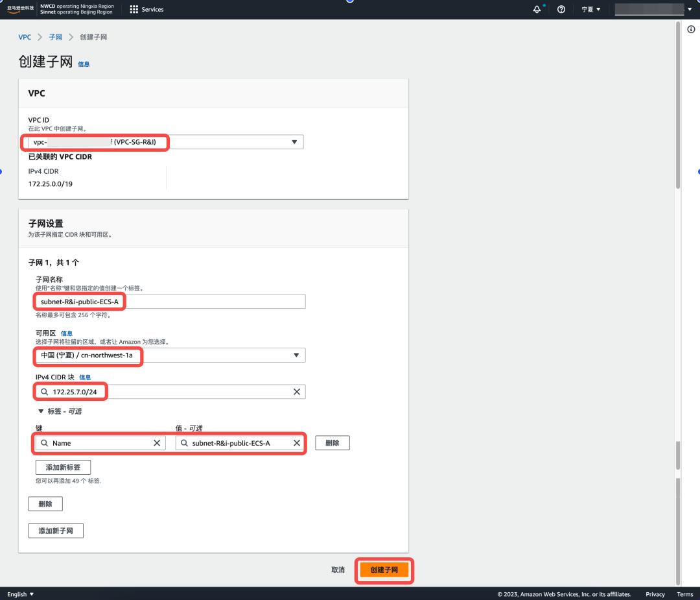Open the Services grid menu
Viewport: 700px width, 600px height.
tap(146, 9)
